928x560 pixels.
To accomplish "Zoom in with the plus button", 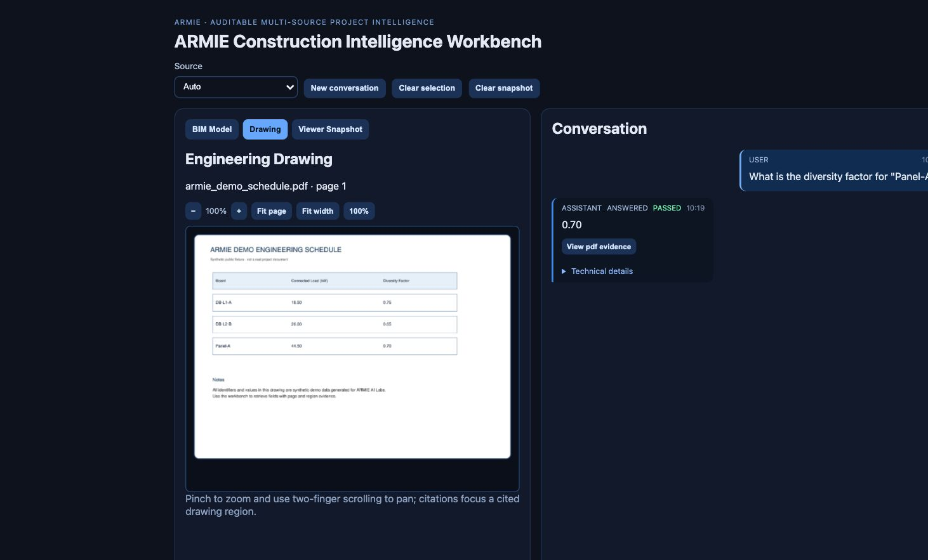I will [x=239, y=211].
